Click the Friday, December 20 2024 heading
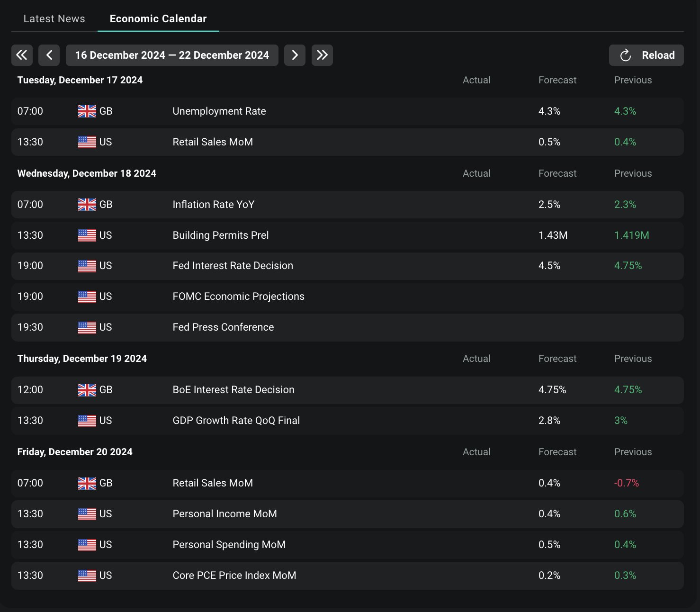This screenshot has width=700, height=612. (x=75, y=452)
